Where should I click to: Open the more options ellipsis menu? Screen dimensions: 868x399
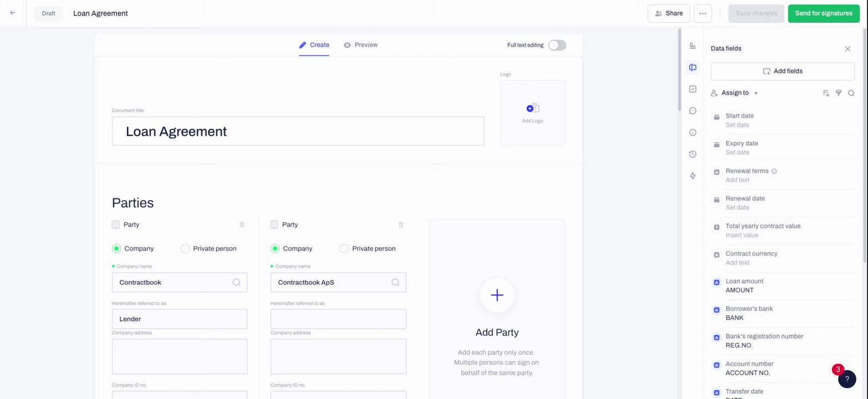pos(702,13)
